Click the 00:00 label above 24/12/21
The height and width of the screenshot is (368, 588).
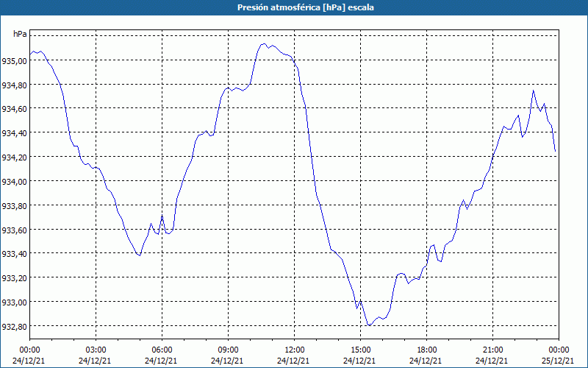pos(29,350)
